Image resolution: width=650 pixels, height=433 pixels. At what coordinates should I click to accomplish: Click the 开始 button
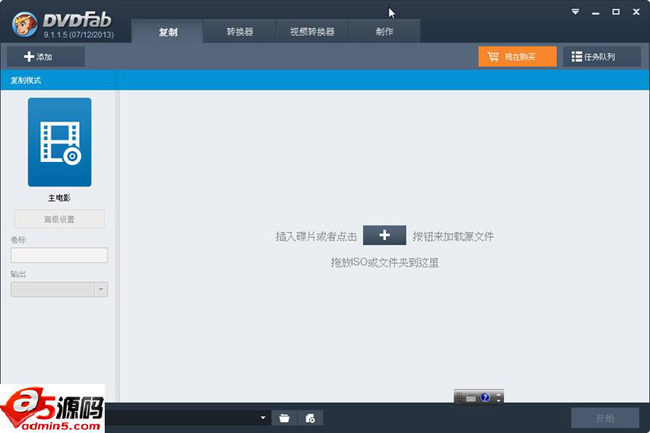click(605, 418)
